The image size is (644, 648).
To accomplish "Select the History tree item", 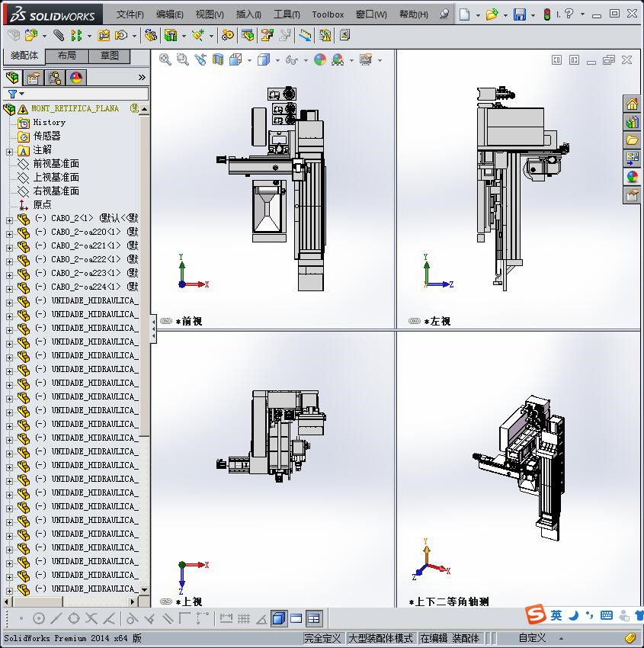I will (49, 122).
